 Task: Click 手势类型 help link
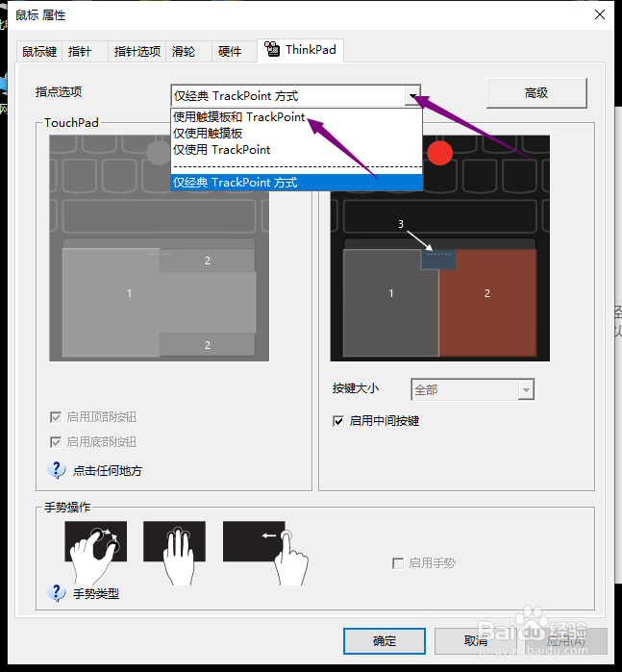96,593
